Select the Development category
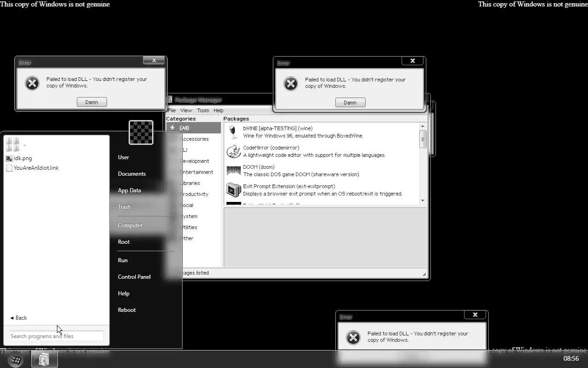 193,161
